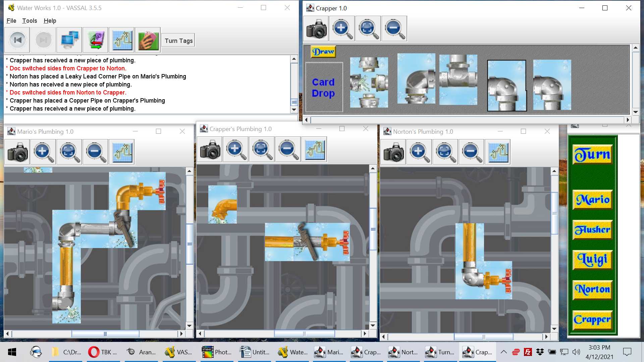This screenshot has height=362, width=644.
Task: Zoom out on Norton's Plumbing map
Action: coord(472,152)
